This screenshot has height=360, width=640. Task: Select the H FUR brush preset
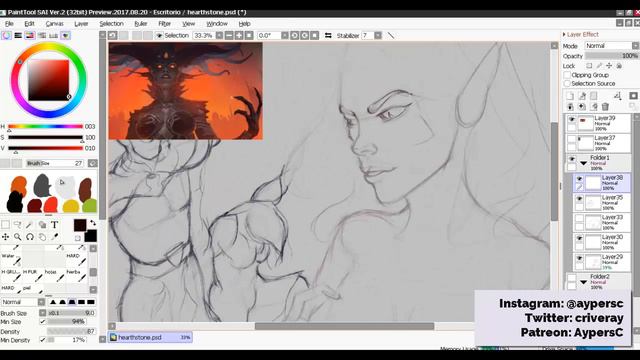[x=33, y=276]
